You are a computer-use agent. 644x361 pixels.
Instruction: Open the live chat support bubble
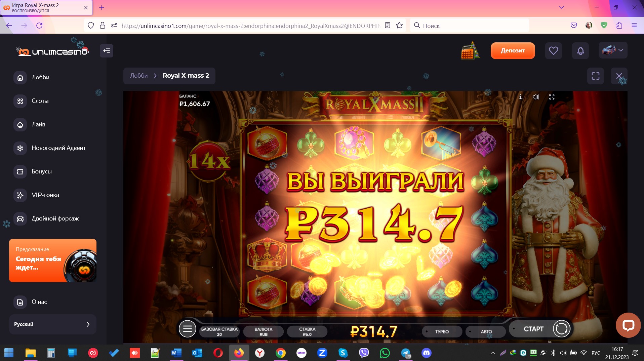point(628,325)
